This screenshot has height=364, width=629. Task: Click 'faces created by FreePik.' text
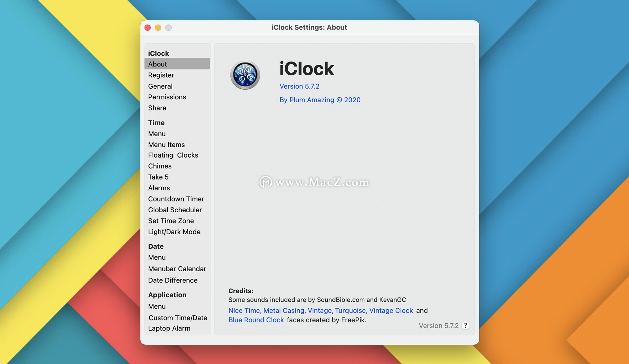point(327,320)
